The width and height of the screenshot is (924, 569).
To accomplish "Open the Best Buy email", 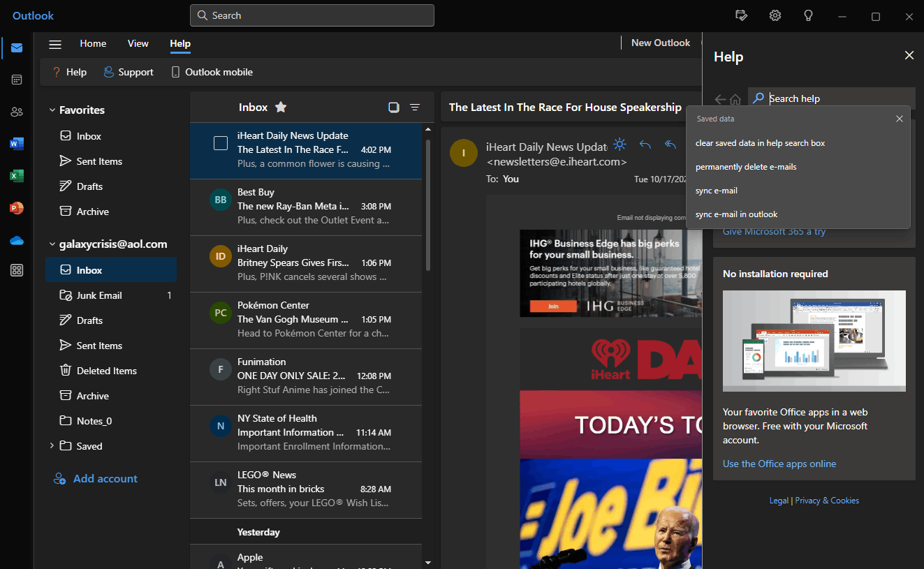I will coord(306,207).
